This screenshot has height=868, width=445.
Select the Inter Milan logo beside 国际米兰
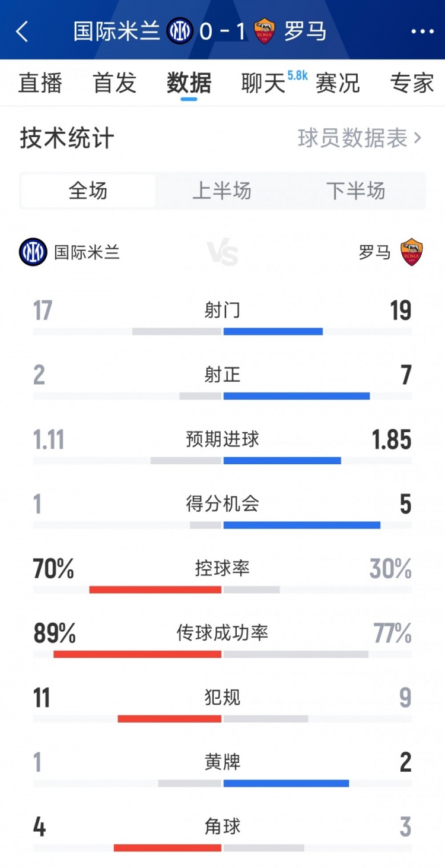pyautogui.click(x=33, y=251)
